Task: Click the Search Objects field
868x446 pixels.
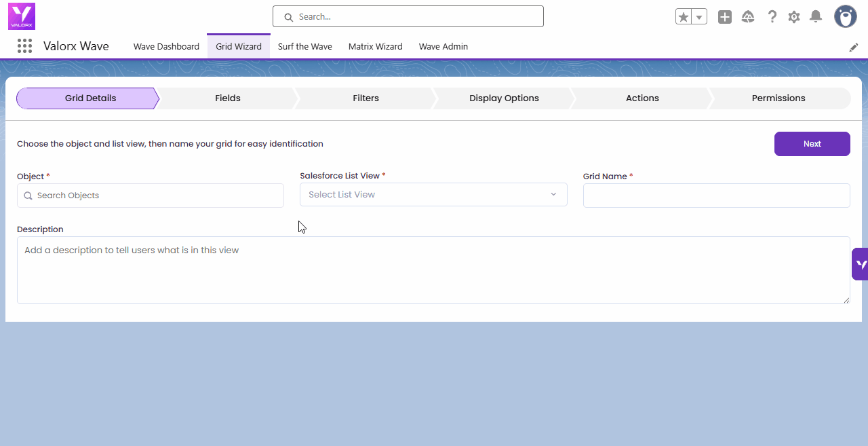Action: [151, 196]
